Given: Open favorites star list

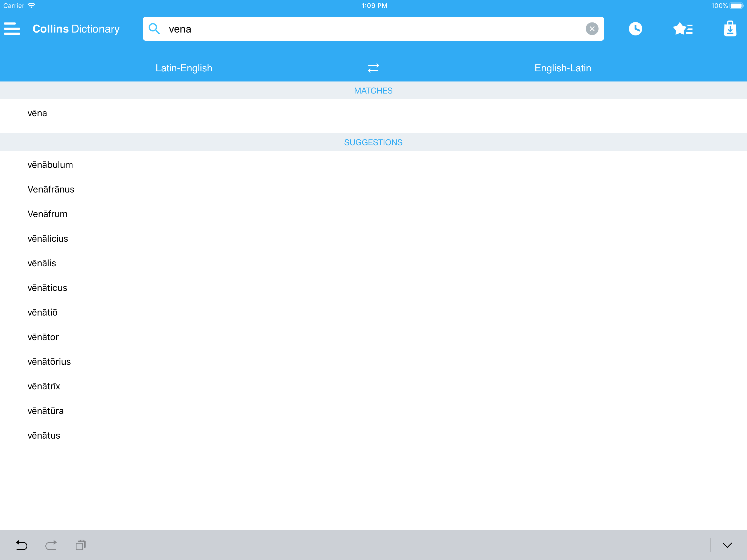Looking at the screenshot, I should pos(682,29).
